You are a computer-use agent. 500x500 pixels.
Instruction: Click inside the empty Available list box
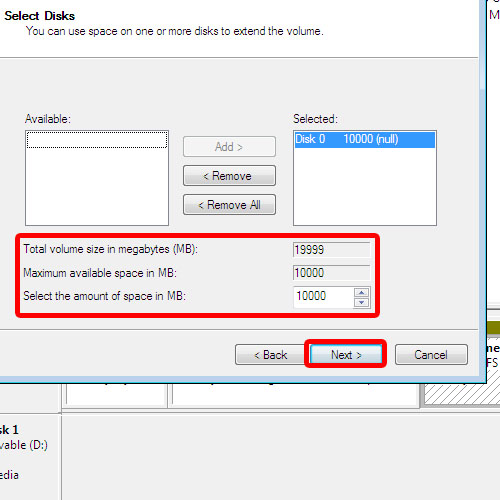click(97, 187)
